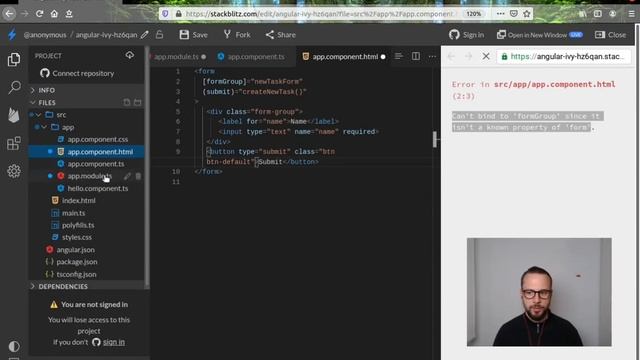Save the project

(193, 35)
